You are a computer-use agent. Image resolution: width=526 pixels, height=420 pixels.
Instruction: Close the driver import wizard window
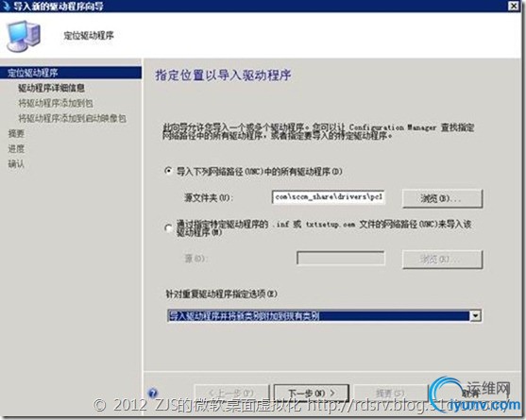coord(514,6)
